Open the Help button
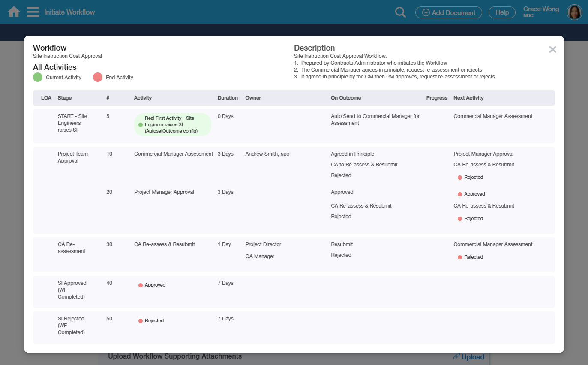588x365 pixels. pyautogui.click(x=502, y=12)
